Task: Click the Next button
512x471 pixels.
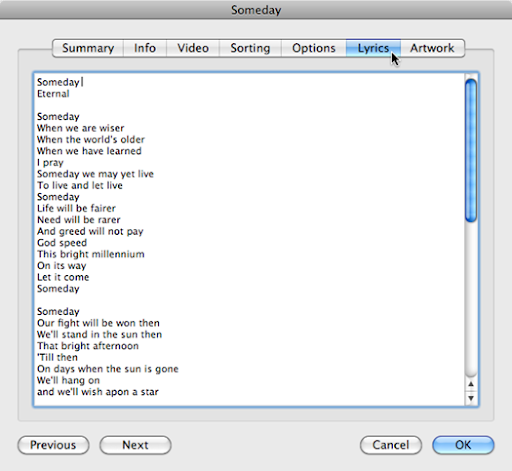Action: [x=135, y=445]
